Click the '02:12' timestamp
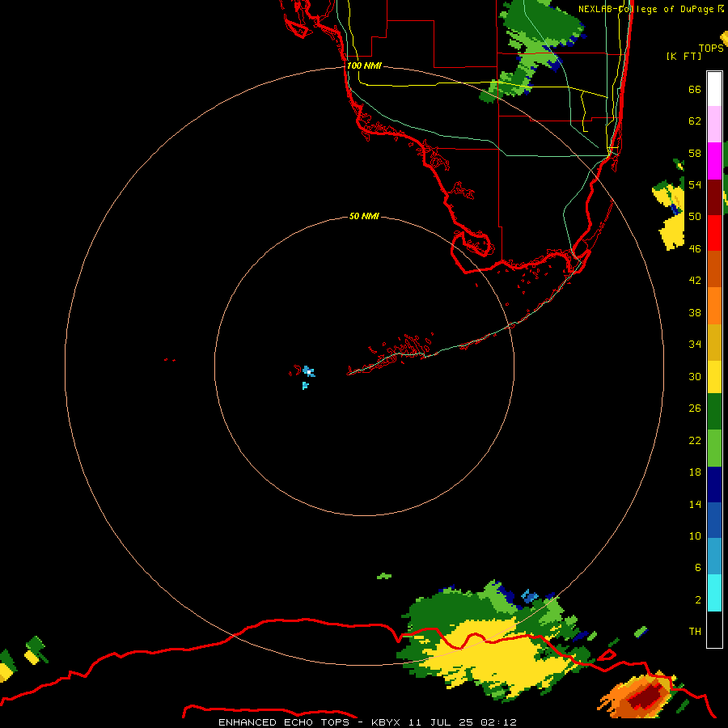Image resolution: width=728 pixels, height=728 pixels. [x=498, y=722]
